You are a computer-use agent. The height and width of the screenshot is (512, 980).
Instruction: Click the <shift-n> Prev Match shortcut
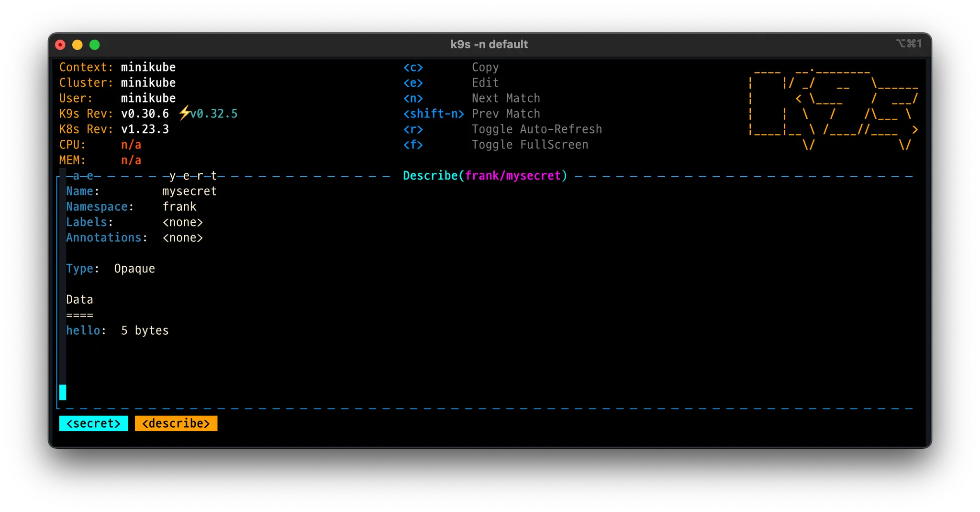click(433, 114)
